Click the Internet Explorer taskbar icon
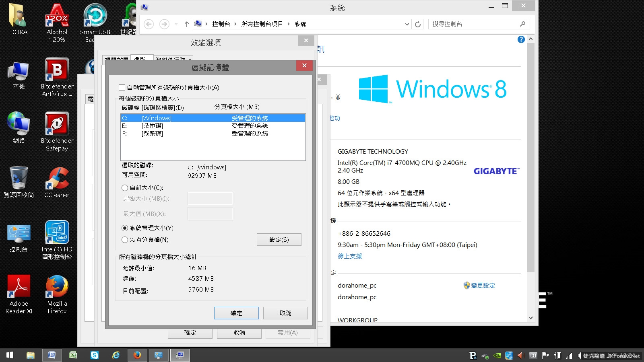The width and height of the screenshot is (644, 362). pos(116,355)
